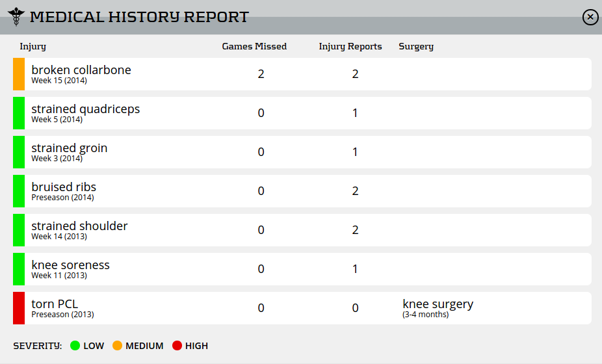Click the caduceus medical icon in header

click(16, 17)
